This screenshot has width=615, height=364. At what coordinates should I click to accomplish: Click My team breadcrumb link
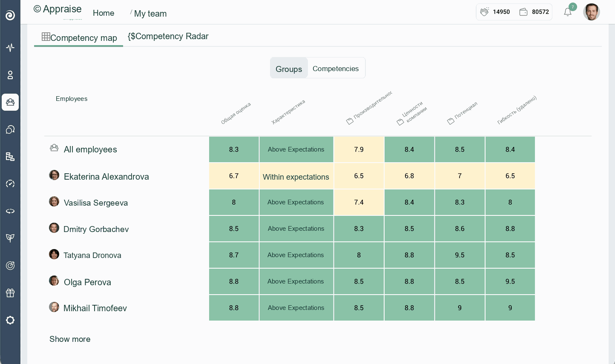click(150, 14)
